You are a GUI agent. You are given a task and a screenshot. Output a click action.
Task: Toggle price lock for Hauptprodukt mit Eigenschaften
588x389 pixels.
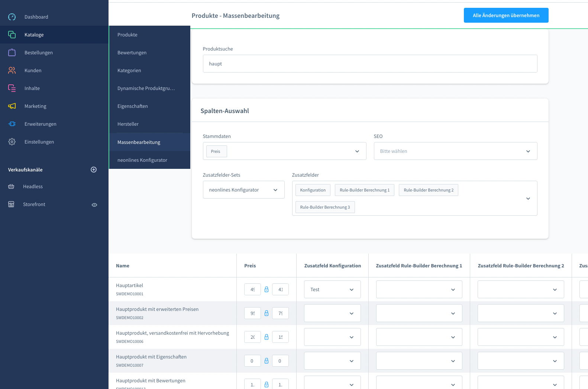pyautogui.click(x=266, y=361)
